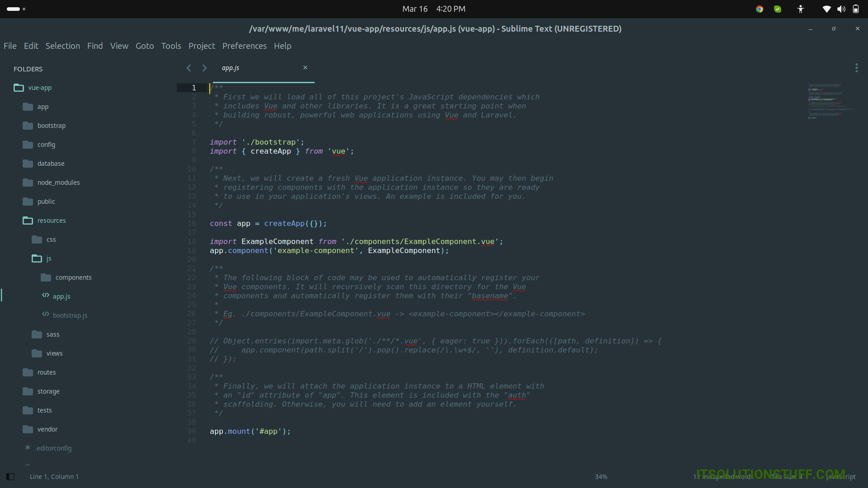Click the zoom level 34% indicator
Viewport: 868px width, 488px height.
click(x=600, y=476)
